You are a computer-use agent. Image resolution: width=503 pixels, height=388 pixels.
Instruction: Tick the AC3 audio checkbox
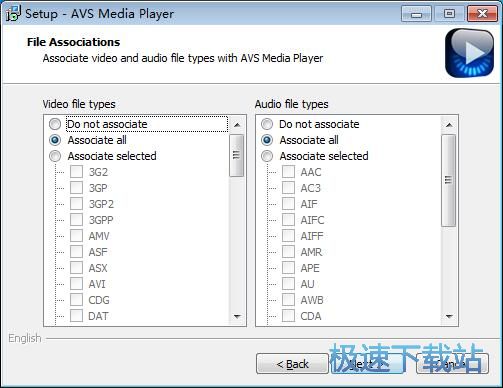point(288,188)
